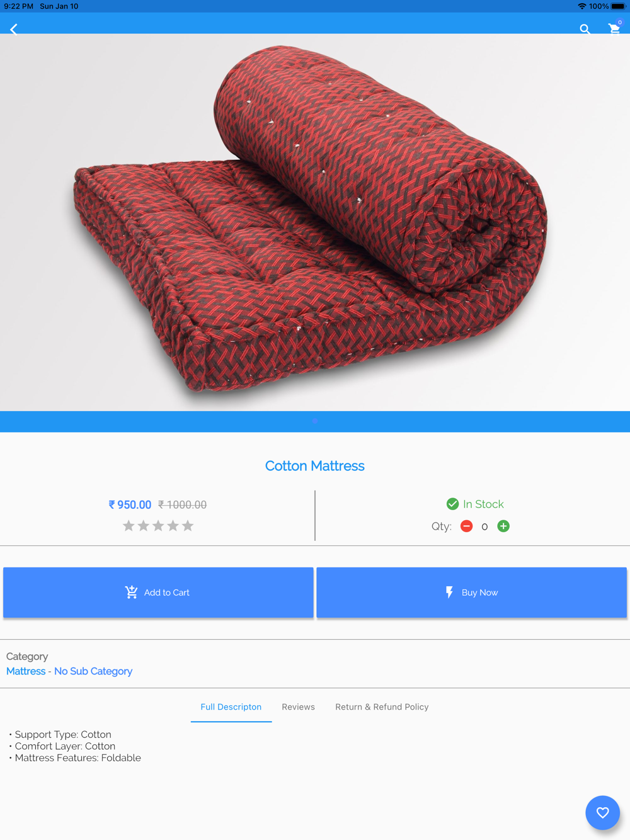Screen dimensions: 630x840
Task: Tap the Cotton Mattress title
Action: click(315, 466)
